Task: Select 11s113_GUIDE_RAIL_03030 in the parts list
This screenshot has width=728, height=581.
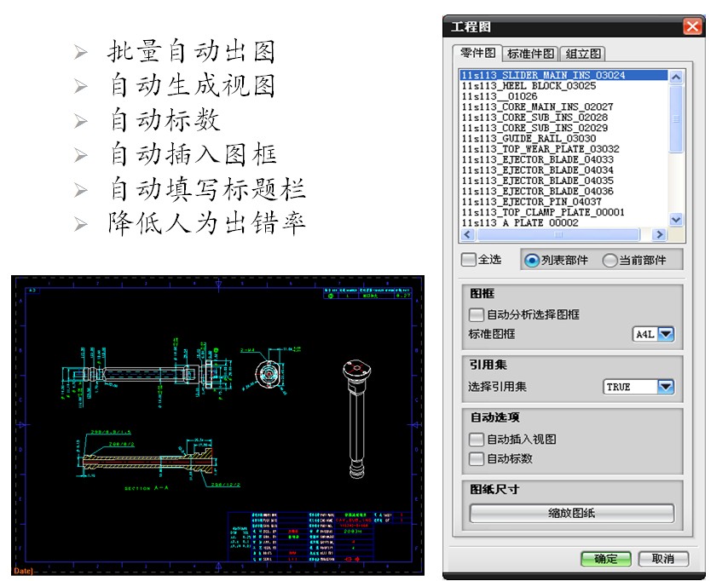Action: click(x=529, y=138)
